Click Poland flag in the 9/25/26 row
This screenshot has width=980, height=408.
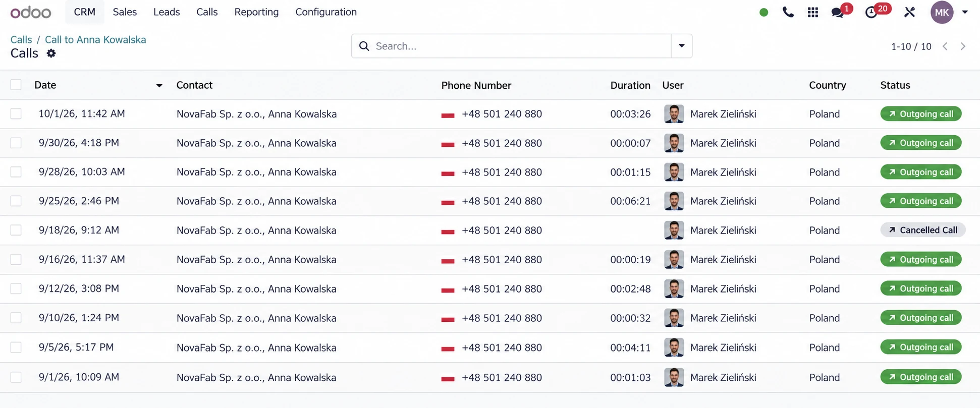pyautogui.click(x=448, y=202)
